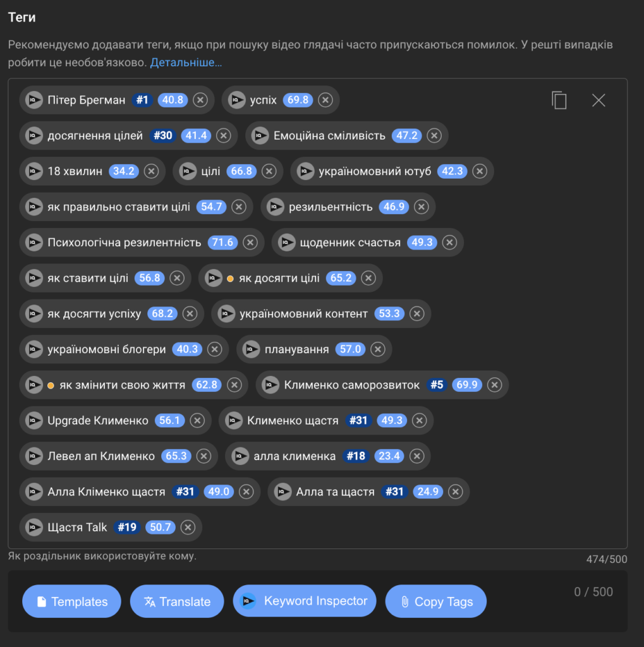644x647 pixels.
Task: Click the #1 rank badge on 'Пітер Брегман'
Action: (142, 100)
